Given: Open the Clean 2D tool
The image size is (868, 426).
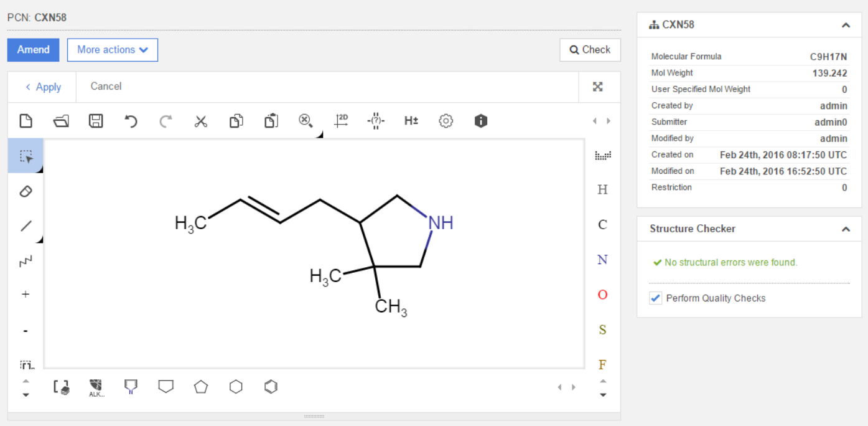Looking at the screenshot, I should click(x=341, y=121).
